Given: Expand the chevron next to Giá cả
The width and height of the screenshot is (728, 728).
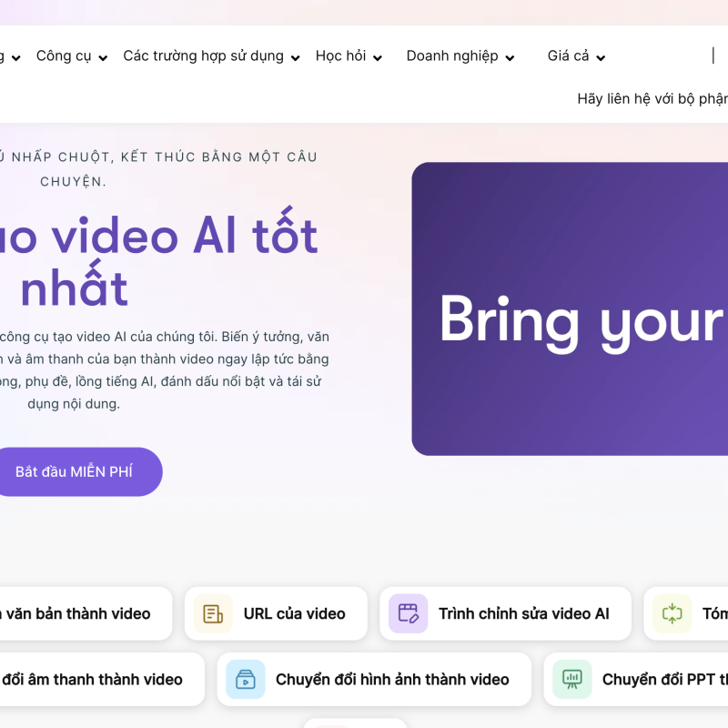Looking at the screenshot, I should (x=601, y=58).
